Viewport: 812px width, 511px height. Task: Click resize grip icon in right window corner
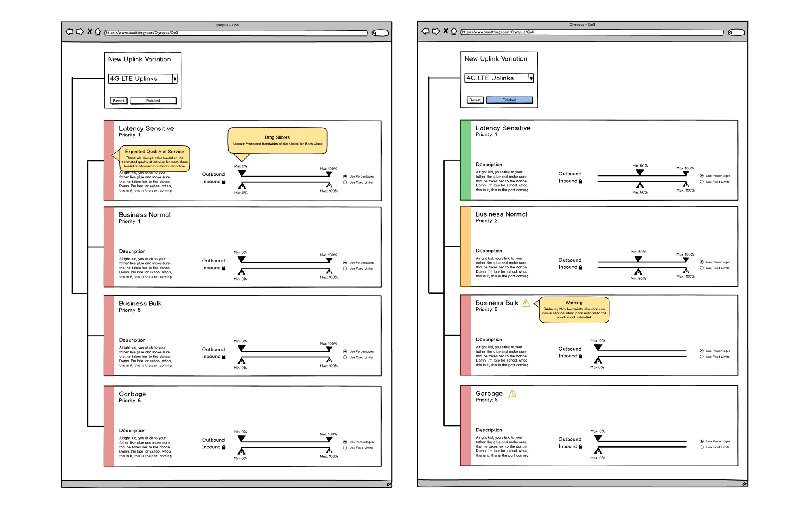pyautogui.click(x=745, y=484)
